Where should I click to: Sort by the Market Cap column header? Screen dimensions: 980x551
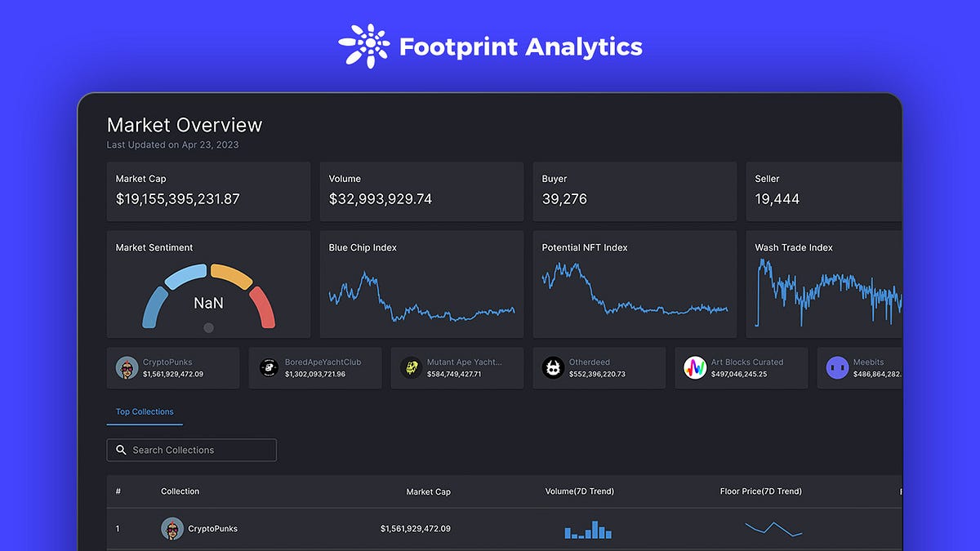pyautogui.click(x=428, y=491)
